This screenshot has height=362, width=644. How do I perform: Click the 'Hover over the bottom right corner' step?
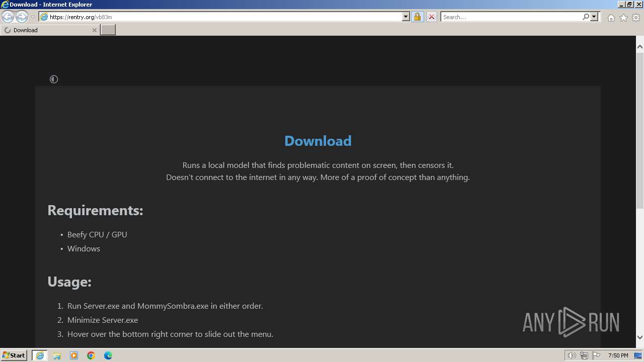[x=170, y=334]
